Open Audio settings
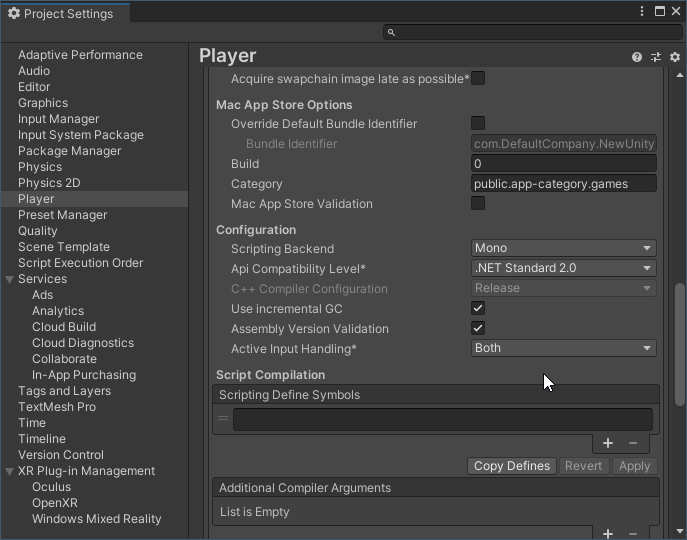Screen dimensions: 687x540 click(x=34, y=71)
